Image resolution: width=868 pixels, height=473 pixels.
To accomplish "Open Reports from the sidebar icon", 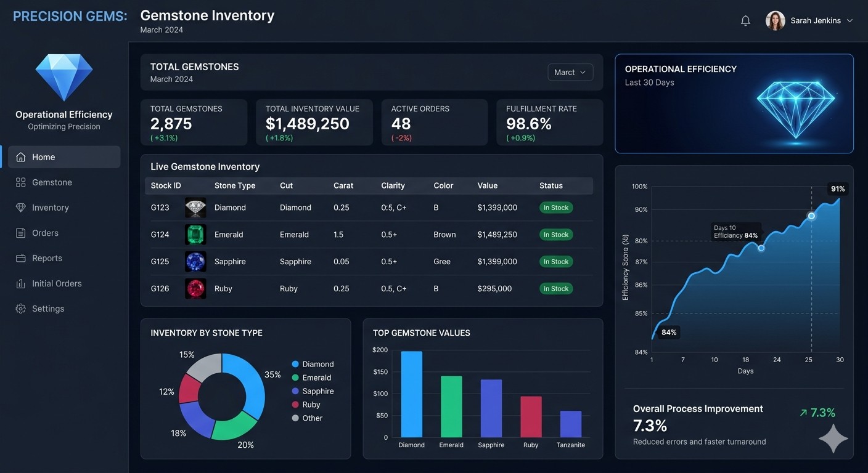I will pos(19,258).
